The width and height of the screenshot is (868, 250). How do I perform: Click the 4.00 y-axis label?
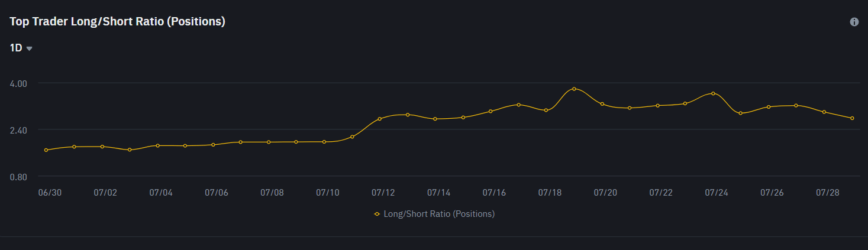click(19, 83)
